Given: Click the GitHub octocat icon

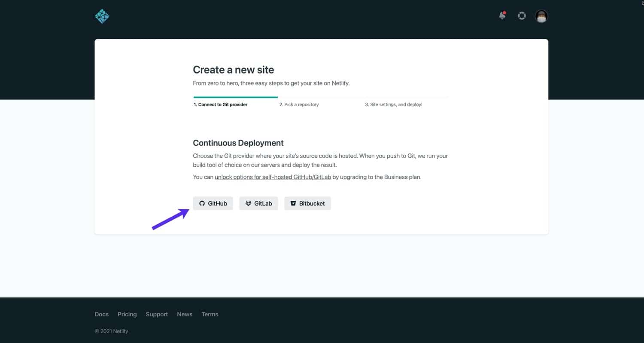Looking at the screenshot, I should coord(202,203).
